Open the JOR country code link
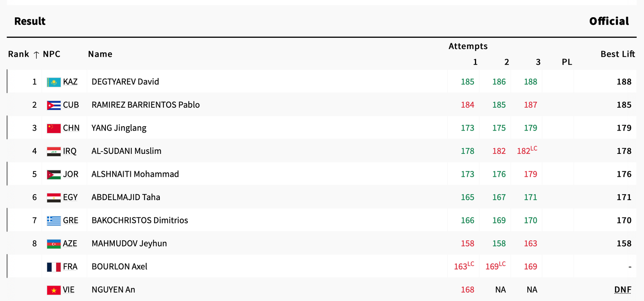This screenshot has height=301, width=644. pos(71,174)
